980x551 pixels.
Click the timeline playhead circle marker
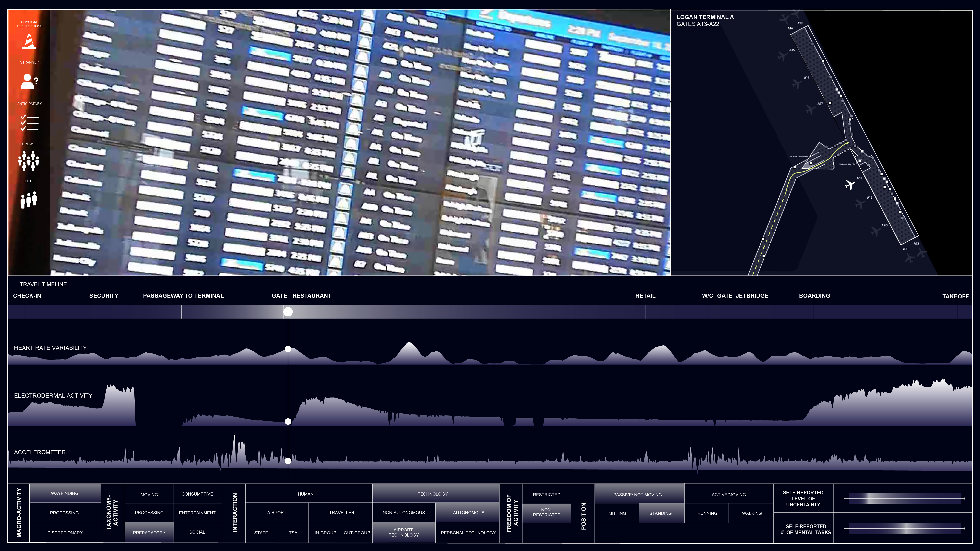click(288, 312)
